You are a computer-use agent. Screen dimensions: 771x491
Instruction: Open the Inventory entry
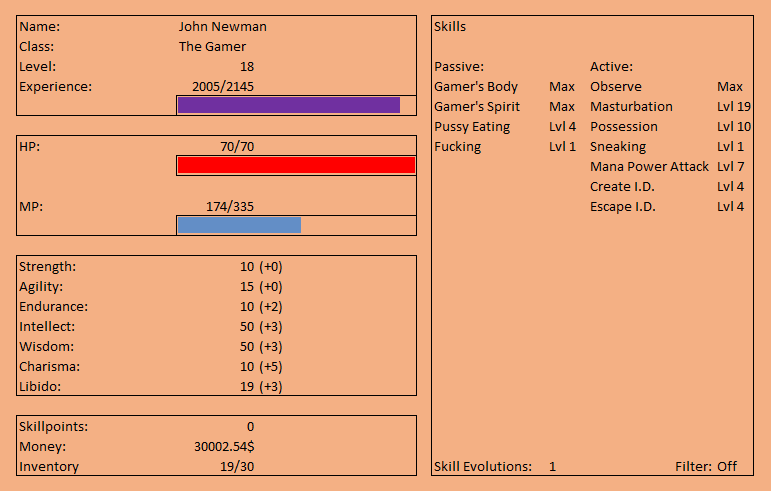49,466
